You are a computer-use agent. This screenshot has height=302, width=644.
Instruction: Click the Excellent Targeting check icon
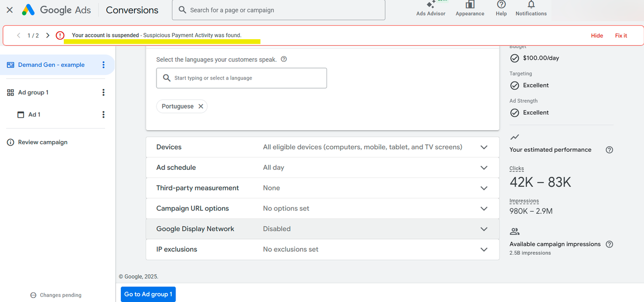pos(514,85)
